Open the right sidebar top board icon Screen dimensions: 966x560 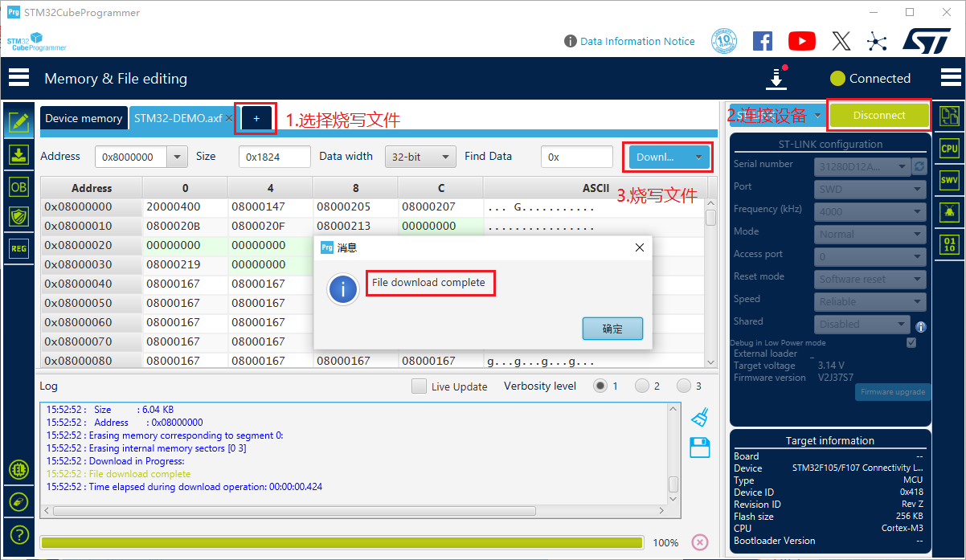(x=949, y=116)
